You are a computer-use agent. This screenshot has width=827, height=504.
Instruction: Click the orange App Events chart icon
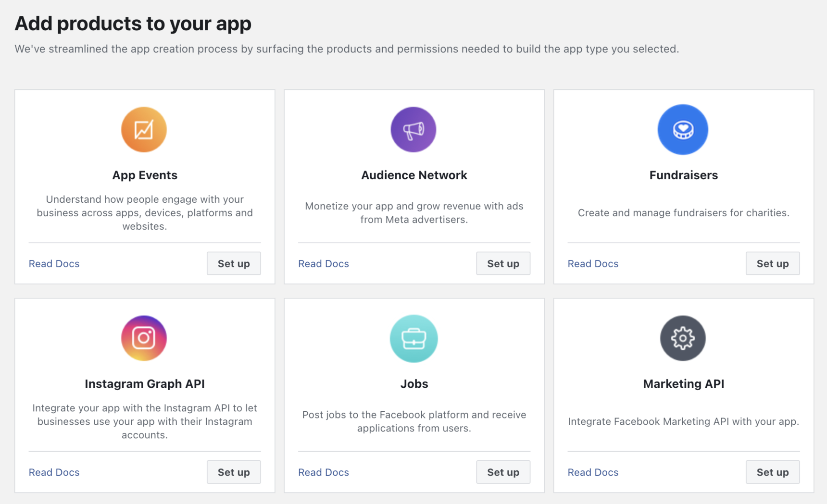pos(144,130)
